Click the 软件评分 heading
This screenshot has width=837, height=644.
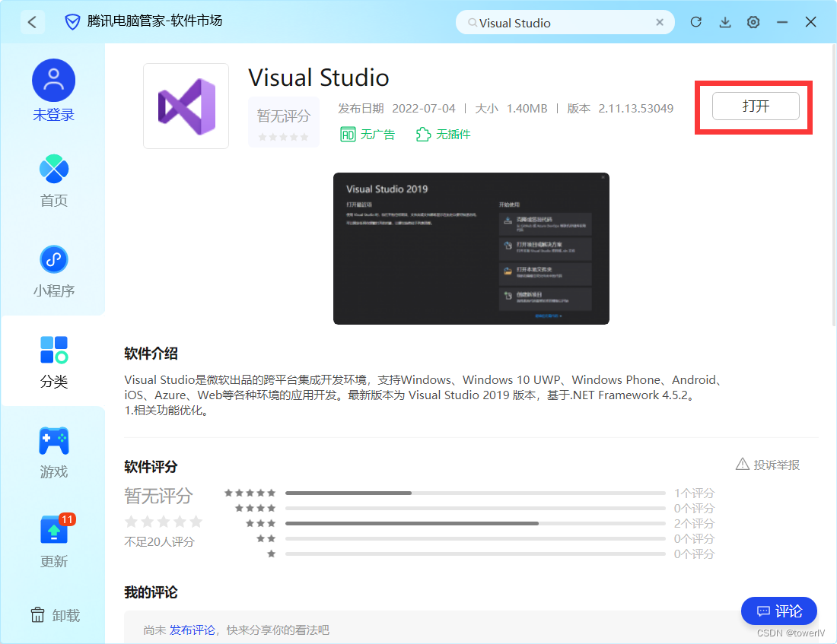click(x=151, y=467)
